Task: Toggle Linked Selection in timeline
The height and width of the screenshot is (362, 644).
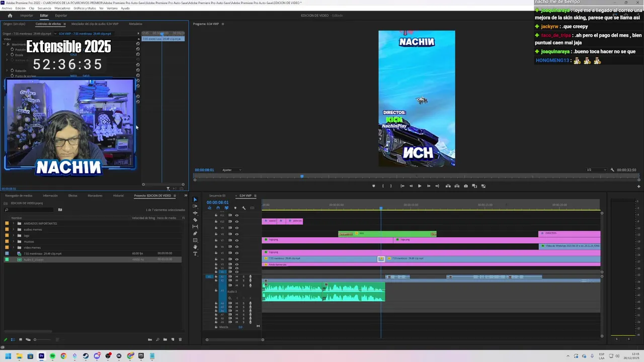Action: point(226,208)
